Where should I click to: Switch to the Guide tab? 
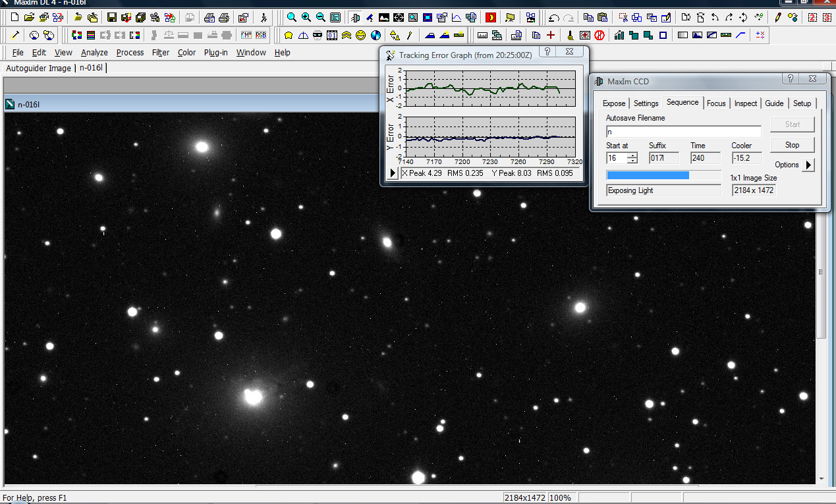click(774, 103)
